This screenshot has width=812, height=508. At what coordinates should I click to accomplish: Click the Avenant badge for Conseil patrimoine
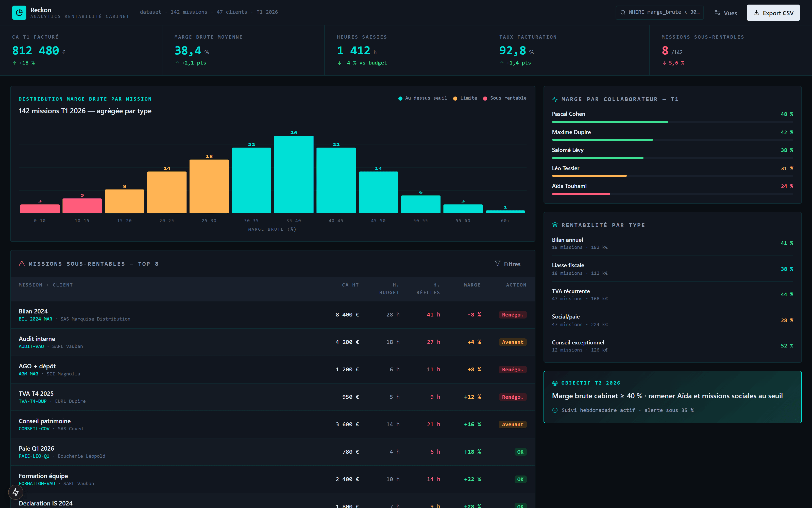point(512,424)
